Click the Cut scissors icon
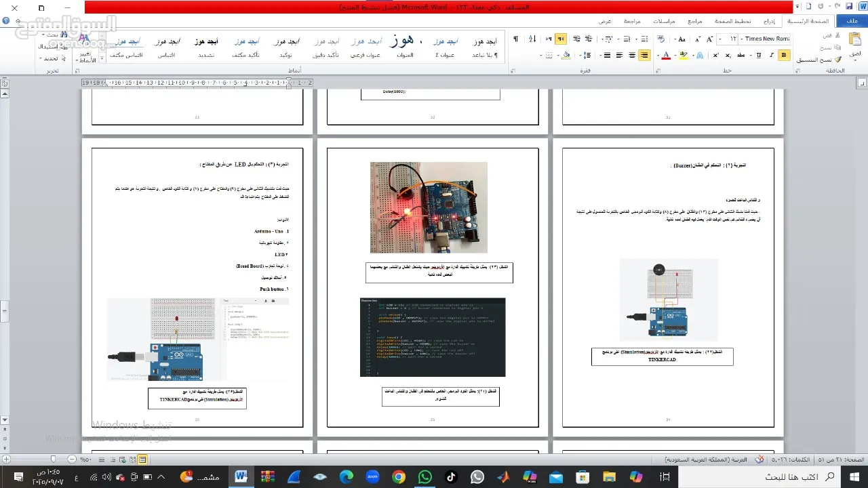Viewport: 868px width, 488px height. (837, 35)
